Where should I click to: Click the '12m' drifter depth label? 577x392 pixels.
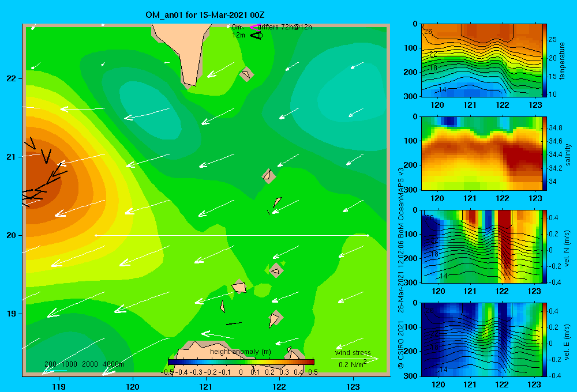(x=238, y=35)
